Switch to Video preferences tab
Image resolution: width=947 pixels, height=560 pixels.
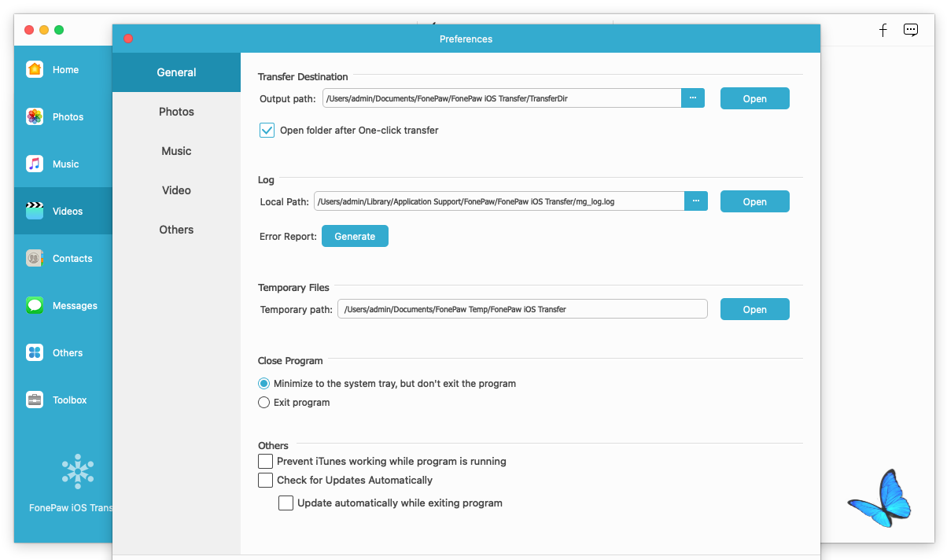coord(176,190)
